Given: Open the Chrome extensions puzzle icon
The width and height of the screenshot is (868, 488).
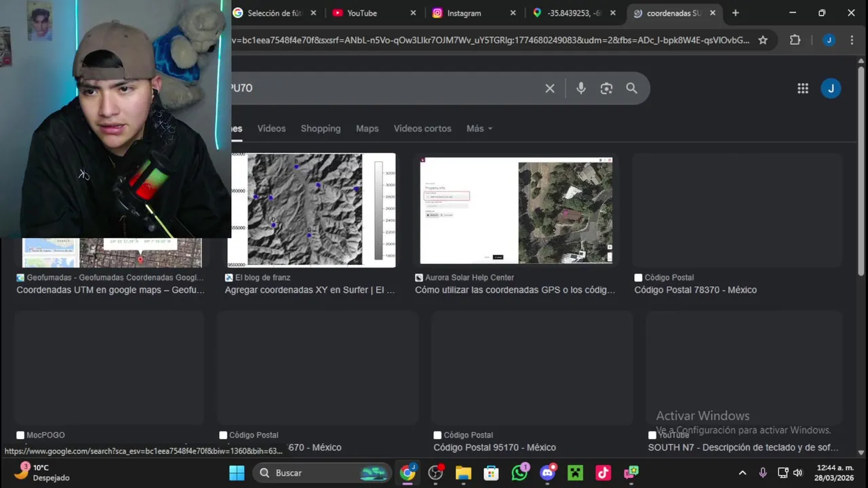Looking at the screenshot, I should [795, 40].
